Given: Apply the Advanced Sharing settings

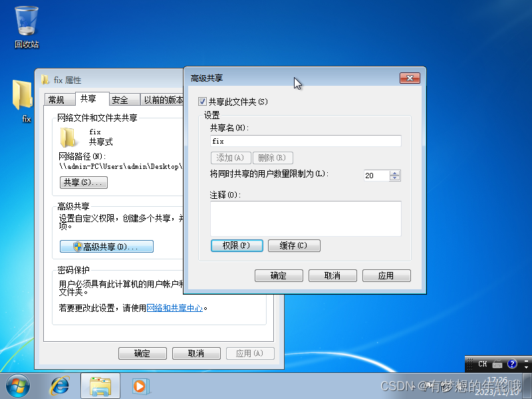Looking at the screenshot, I should (386, 275).
